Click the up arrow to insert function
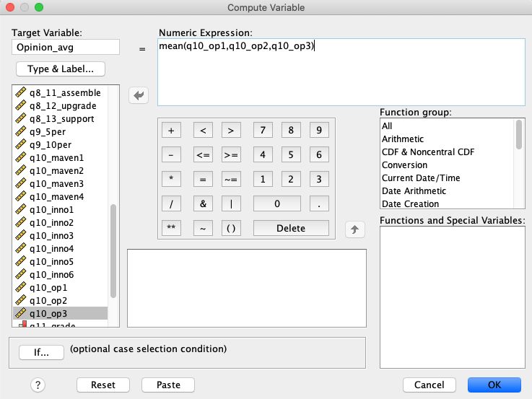Screen dimensions: 532x399 355,229
